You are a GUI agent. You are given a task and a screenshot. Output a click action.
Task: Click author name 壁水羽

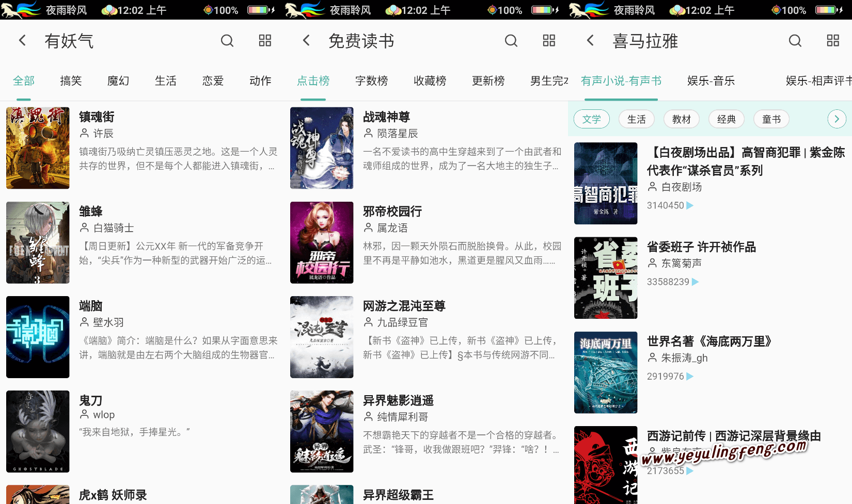[x=108, y=322]
